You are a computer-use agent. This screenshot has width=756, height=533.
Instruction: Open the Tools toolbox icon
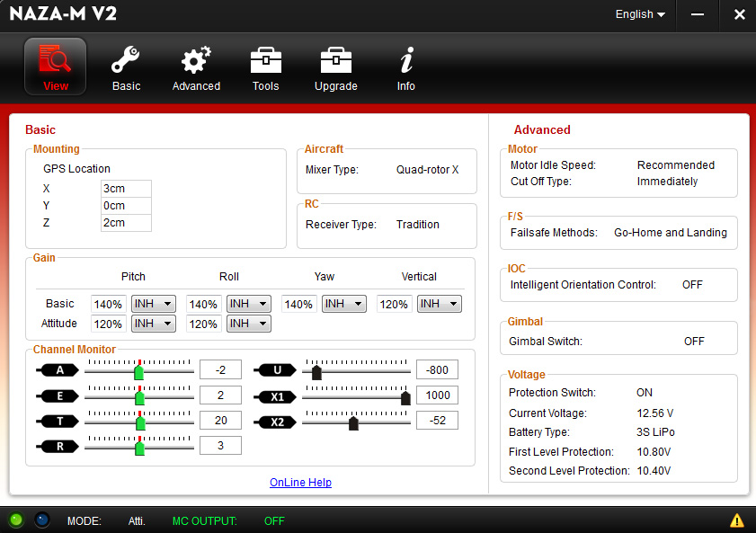point(266,68)
